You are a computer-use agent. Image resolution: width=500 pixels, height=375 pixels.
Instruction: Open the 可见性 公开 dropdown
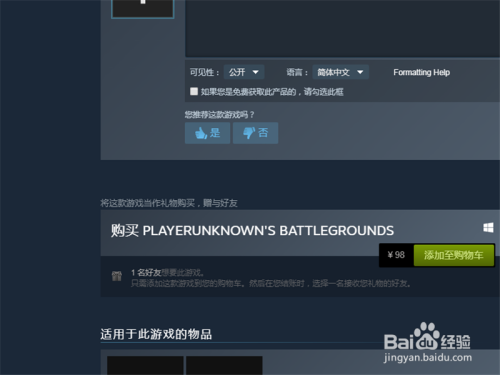[244, 72]
